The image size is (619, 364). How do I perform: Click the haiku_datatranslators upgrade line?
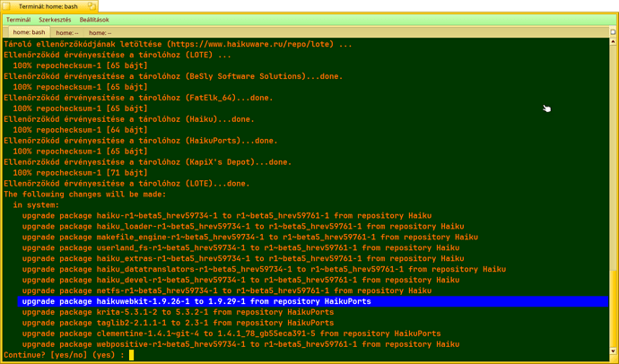coord(264,269)
